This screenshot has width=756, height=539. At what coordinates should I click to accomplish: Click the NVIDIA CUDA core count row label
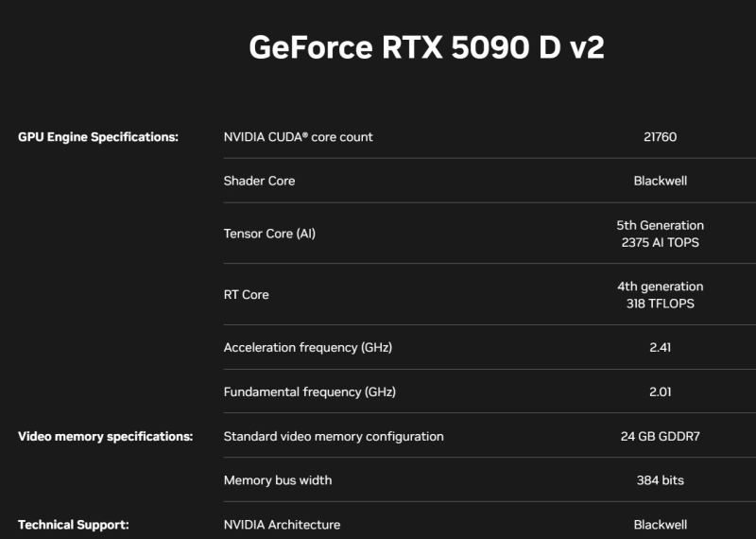[298, 137]
